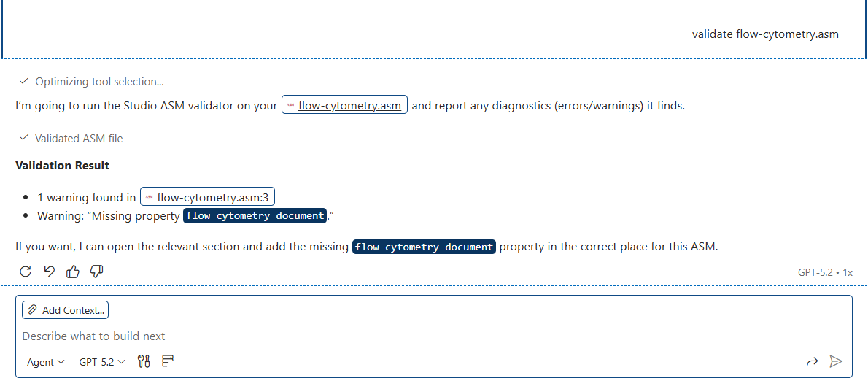Open the GPT-5.2 model picker dropdown
The image size is (868, 381).
click(101, 362)
